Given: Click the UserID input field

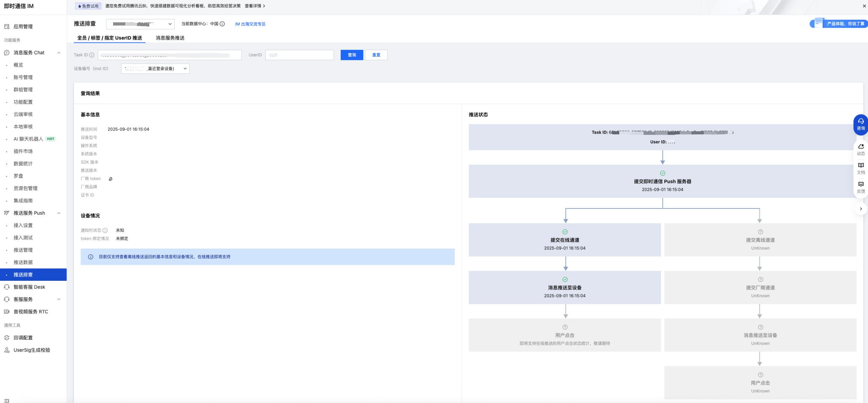Looking at the screenshot, I should tap(299, 55).
